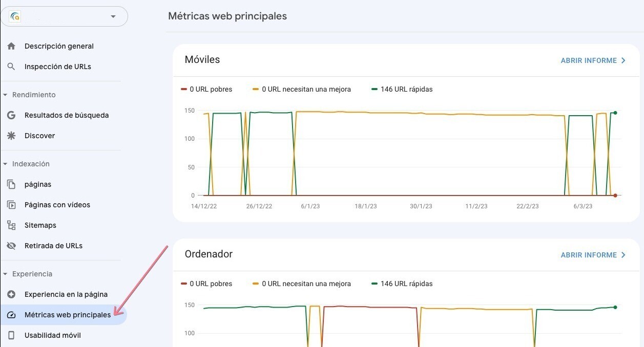Toggle the '0 URL pobres' series in Móviles
The height and width of the screenshot is (347, 644).
[x=206, y=89]
